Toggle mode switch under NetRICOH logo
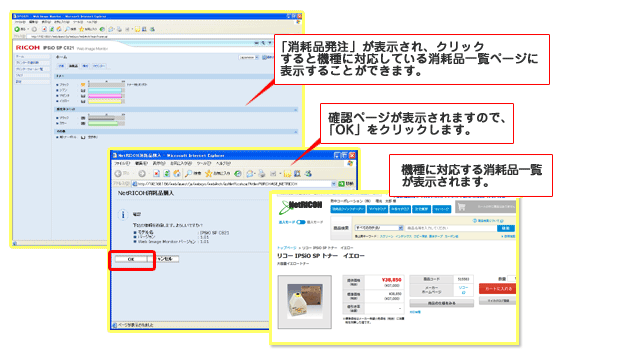 click(301, 222)
